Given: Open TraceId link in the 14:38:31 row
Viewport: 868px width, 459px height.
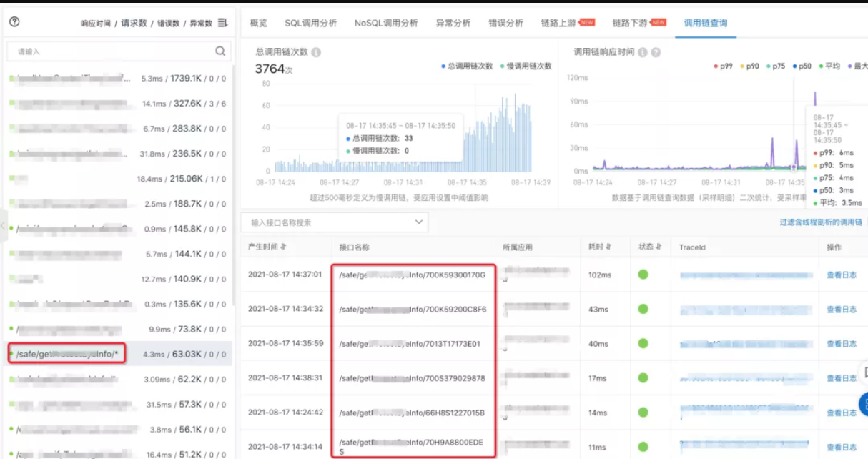Looking at the screenshot, I should pyautogui.click(x=746, y=378).
